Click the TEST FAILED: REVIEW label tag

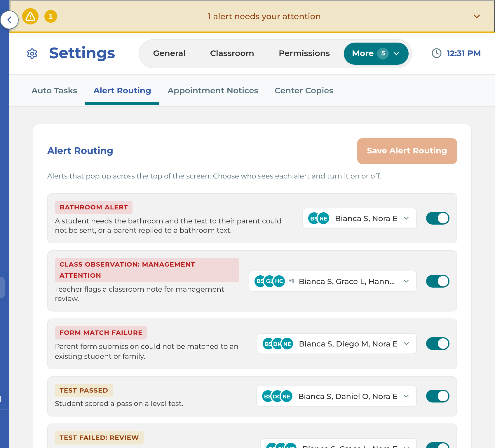tap(99, 437)
